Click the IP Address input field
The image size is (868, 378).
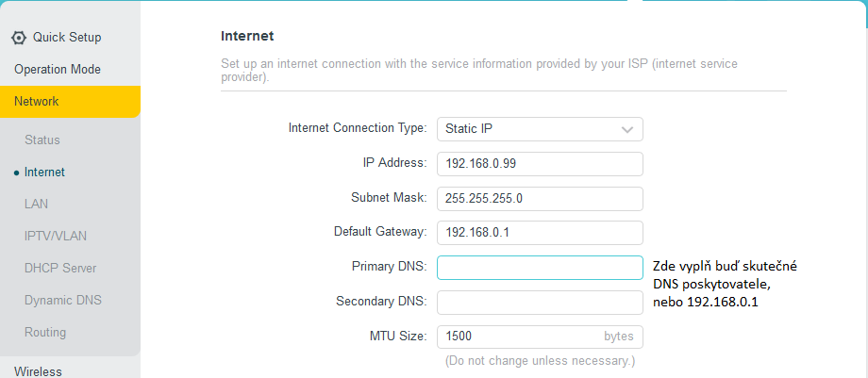coord(540,164)
